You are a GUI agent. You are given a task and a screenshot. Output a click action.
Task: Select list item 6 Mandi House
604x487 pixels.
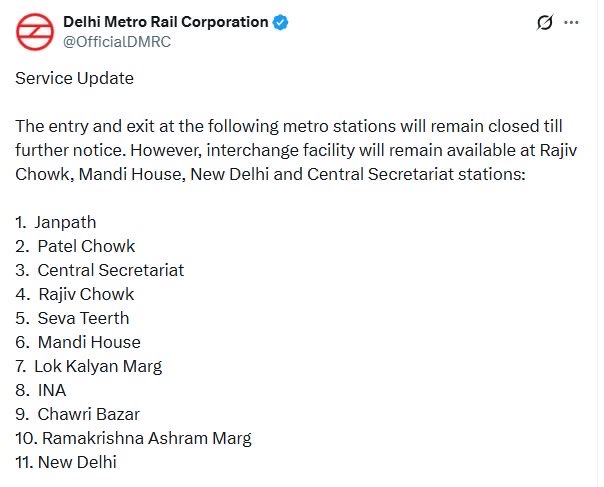[78, 342]
